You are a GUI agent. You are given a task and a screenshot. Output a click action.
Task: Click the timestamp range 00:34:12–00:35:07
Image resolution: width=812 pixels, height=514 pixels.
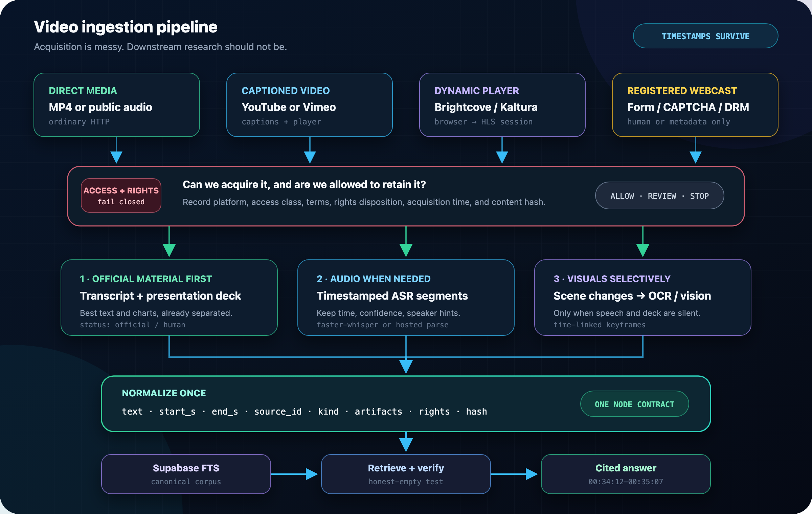(626, 482)
